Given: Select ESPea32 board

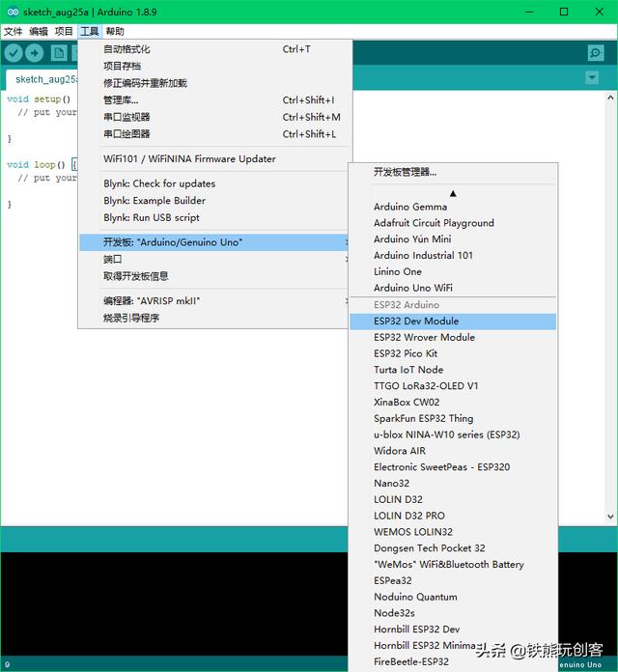Looking at the screenshot, I should (x=453, y=581).
